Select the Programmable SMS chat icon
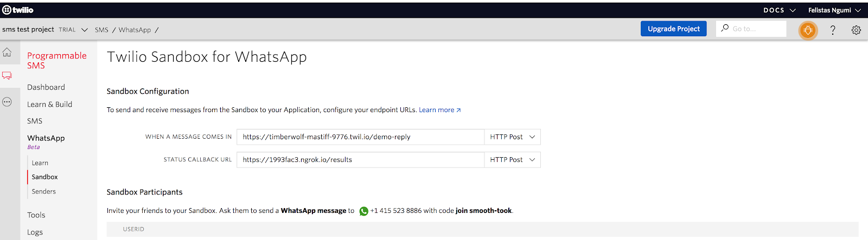This screenshot has width=868, height=240. point(7,76)
